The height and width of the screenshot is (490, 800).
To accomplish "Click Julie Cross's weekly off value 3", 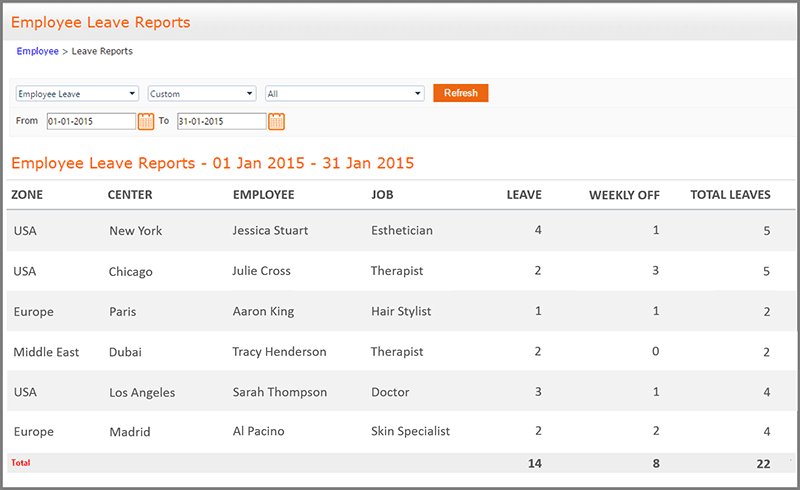I will click(656, 271).
